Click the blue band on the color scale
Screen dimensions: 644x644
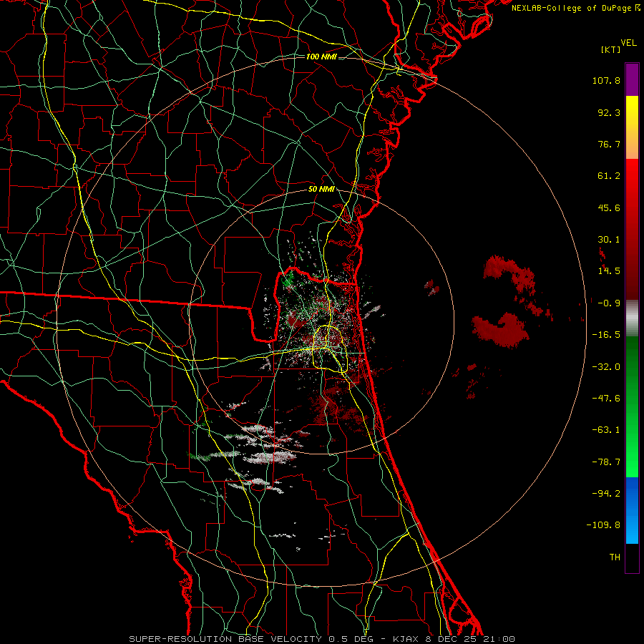[632, 510]
